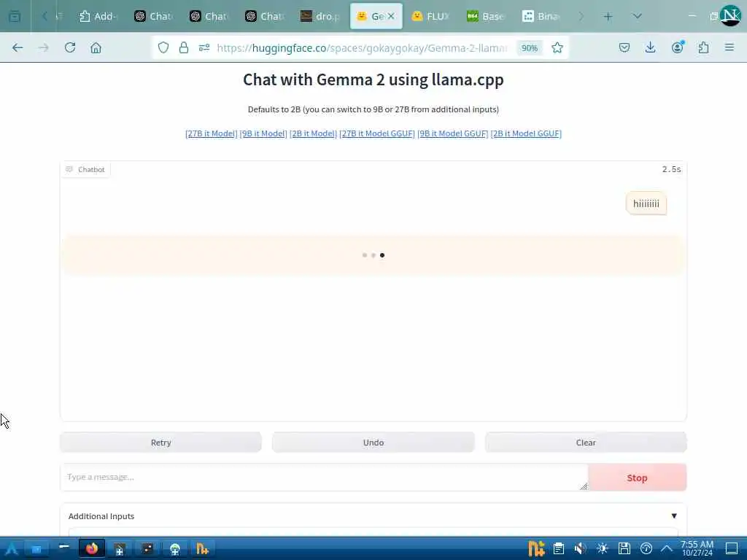
Task: Open the extensions puzzle menu
Action: click(x=703, y=47)
